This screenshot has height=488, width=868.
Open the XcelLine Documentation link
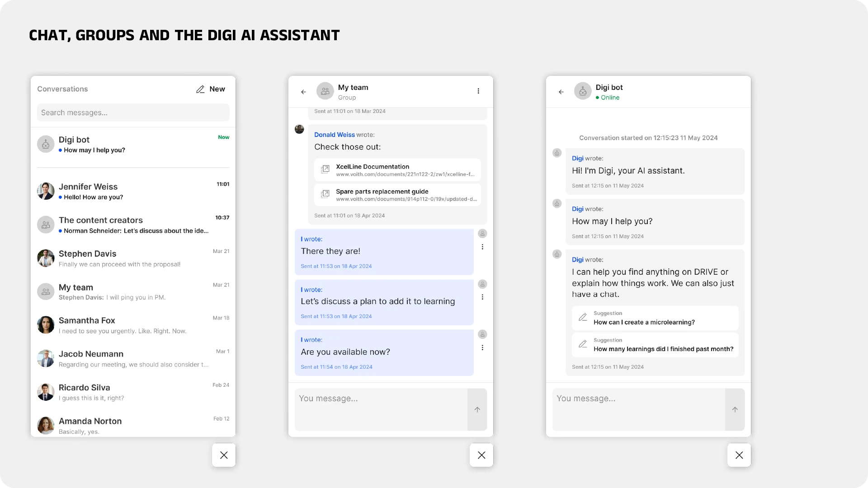point(397,170)
